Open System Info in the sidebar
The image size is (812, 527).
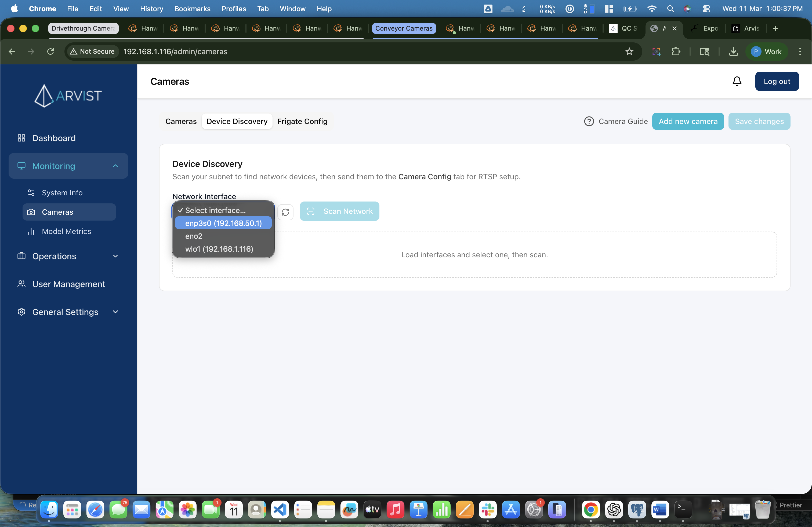coord(62,193)
